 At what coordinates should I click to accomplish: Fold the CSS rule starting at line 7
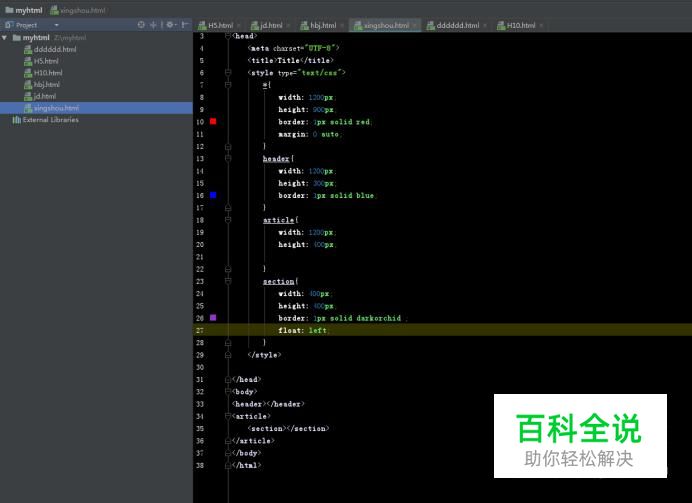pyautogui.click(x=228, y=85)
